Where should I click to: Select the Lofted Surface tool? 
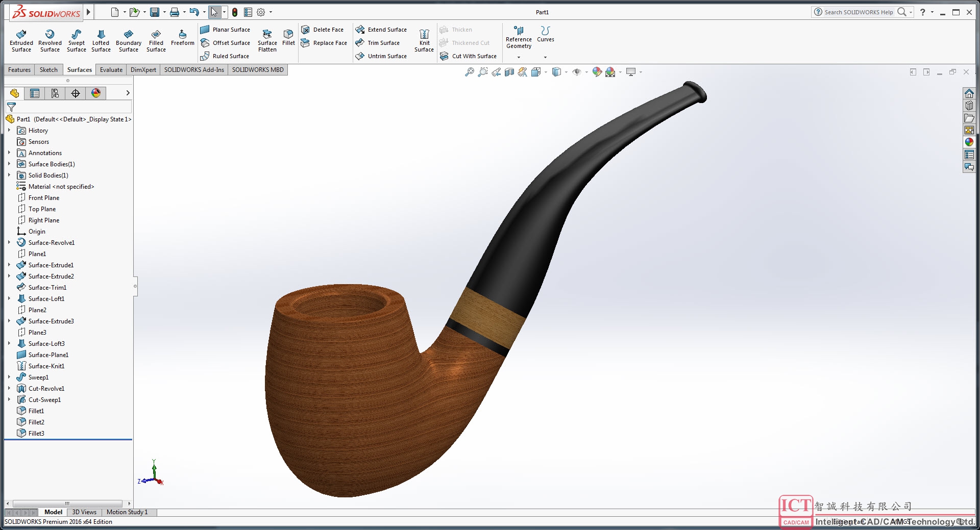[101, 40]
